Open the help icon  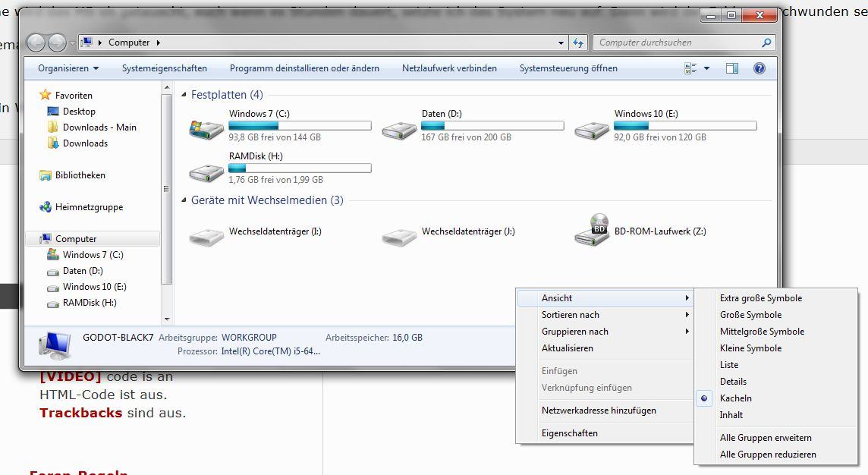coord(759,68)
